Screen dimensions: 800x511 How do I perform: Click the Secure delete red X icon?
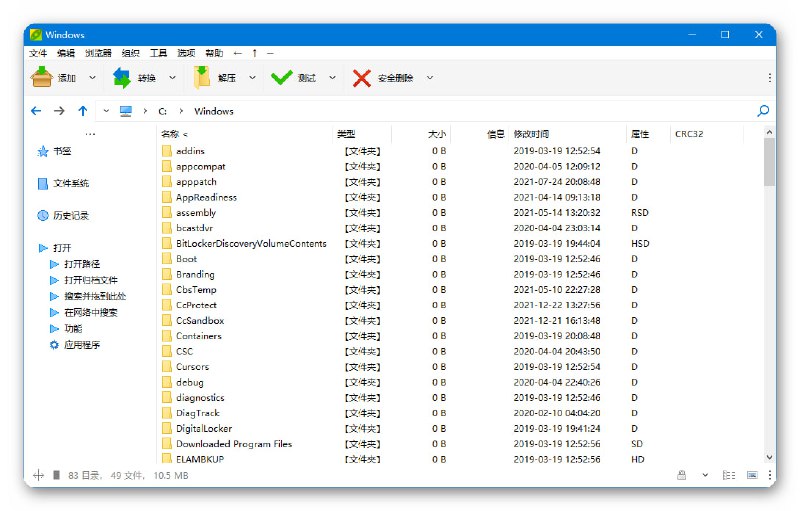(362, 78)
